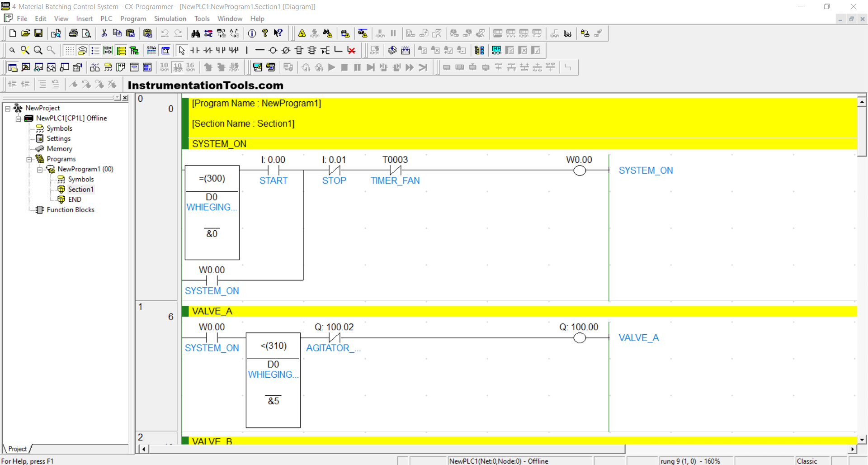The width and height of the screenshot is (868, 465).
Task: Click the Find binoculars icon
Action: coord(195,33)
